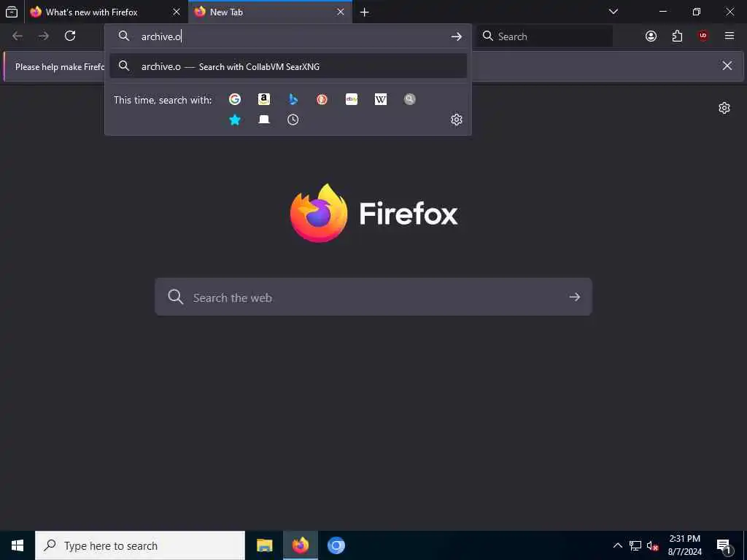The image size is (747, 560).
Task: Go back one page
Action: tap(18, 36)
